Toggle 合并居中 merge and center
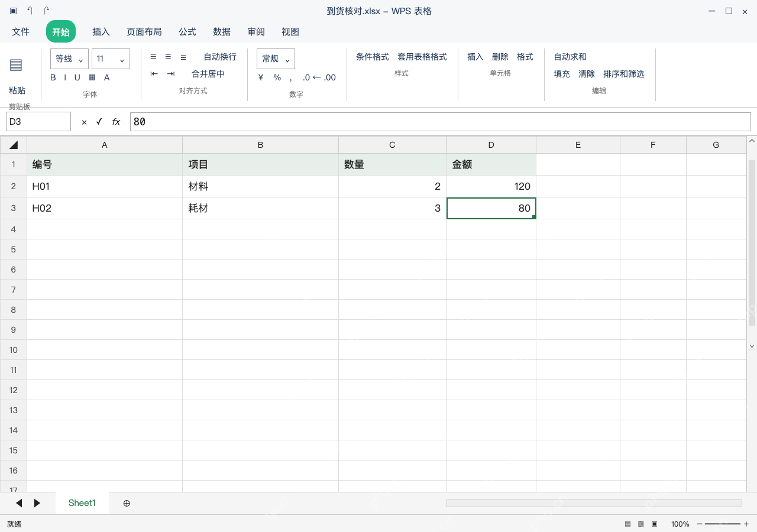 tap(208, 74)
